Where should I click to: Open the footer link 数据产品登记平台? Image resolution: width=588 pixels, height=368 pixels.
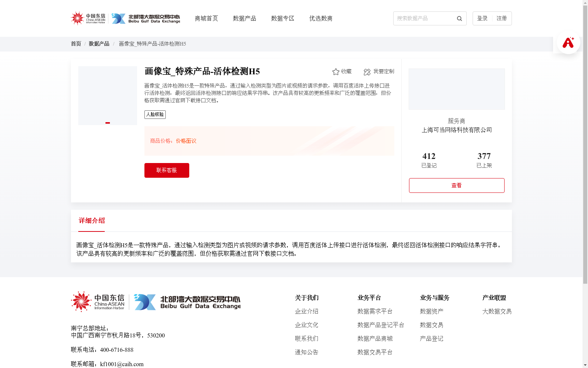coord(381,325)
